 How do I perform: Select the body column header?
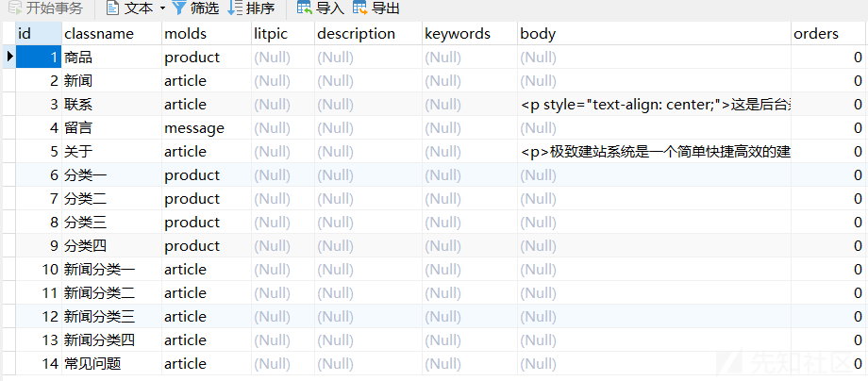(538, 34)
